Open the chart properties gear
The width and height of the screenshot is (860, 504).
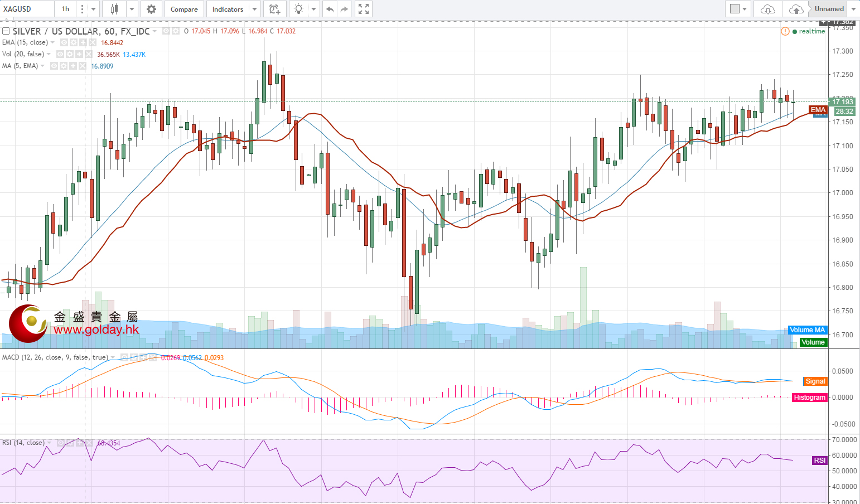pyautogui.click(x=151, y=9)
